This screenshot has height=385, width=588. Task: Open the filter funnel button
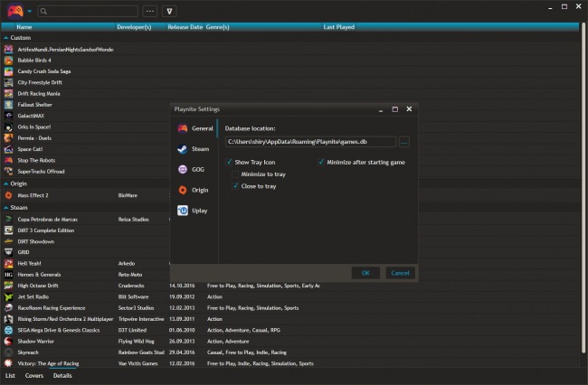coord(169,11)
